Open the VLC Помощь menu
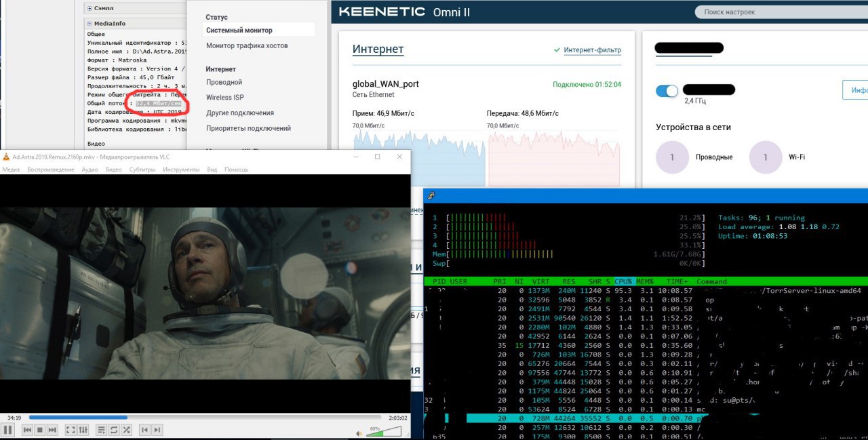This screenshot has width=868, height=440. (236, 169)
